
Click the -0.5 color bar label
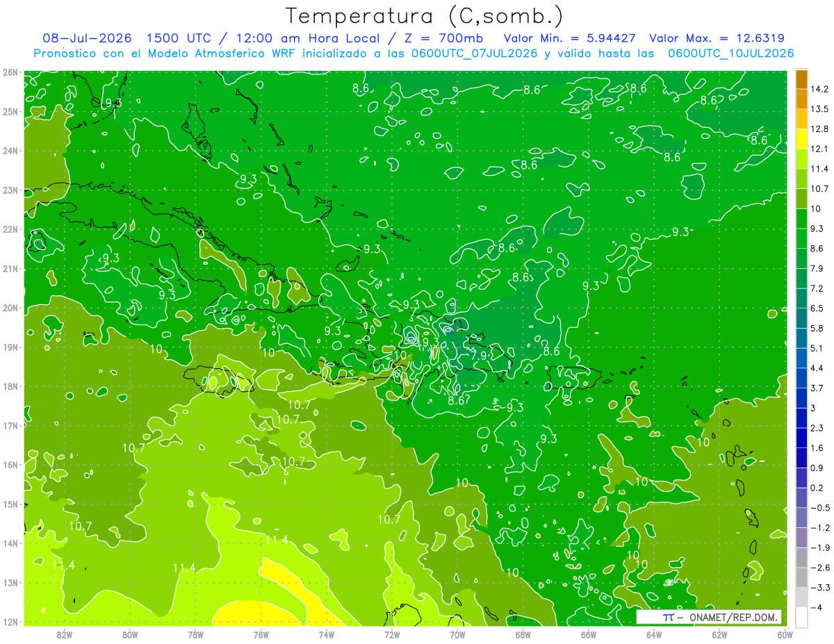point(820,507)
